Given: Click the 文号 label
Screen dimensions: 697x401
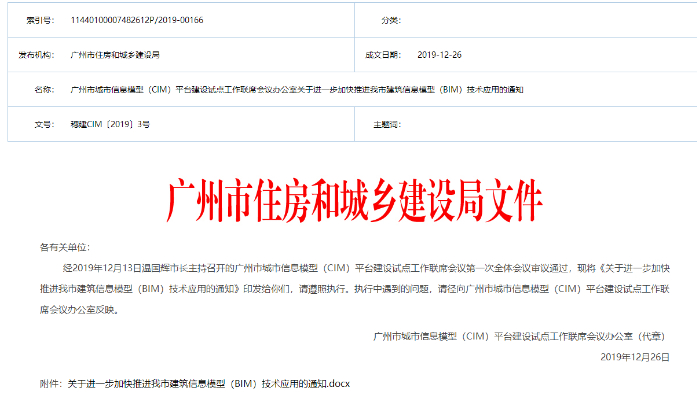Looking at the screenshot, I should (44, 124).
